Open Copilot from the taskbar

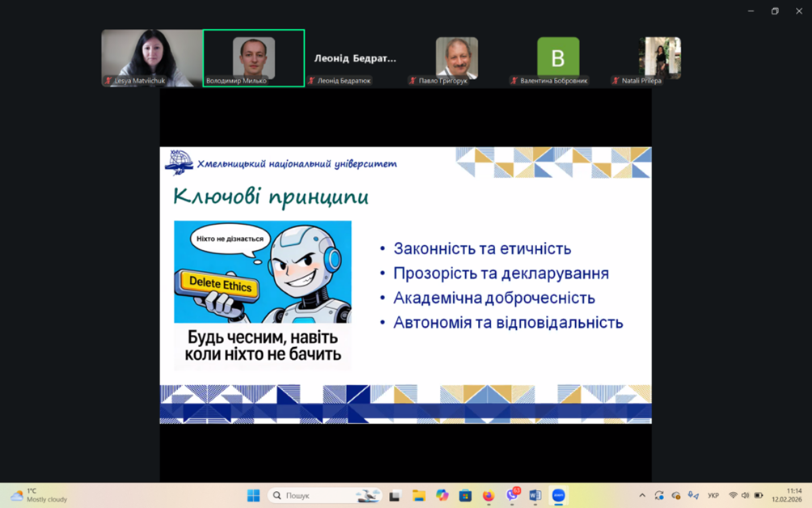tap(442, 495)
